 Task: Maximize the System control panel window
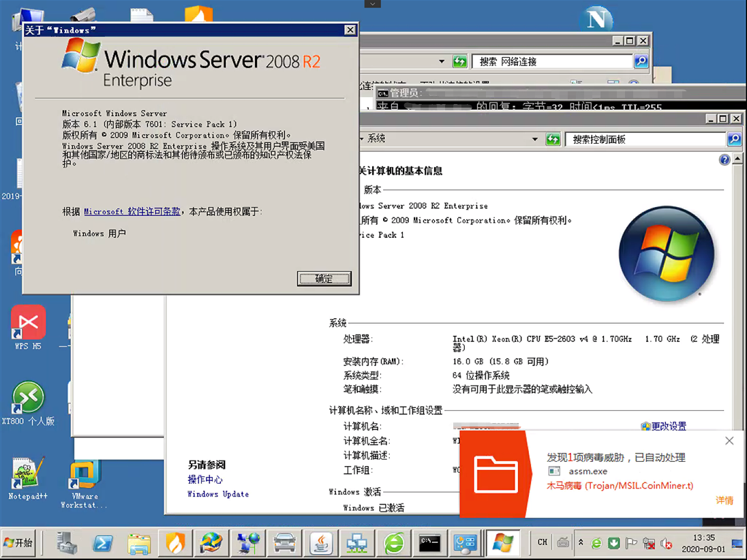point(723,119)
